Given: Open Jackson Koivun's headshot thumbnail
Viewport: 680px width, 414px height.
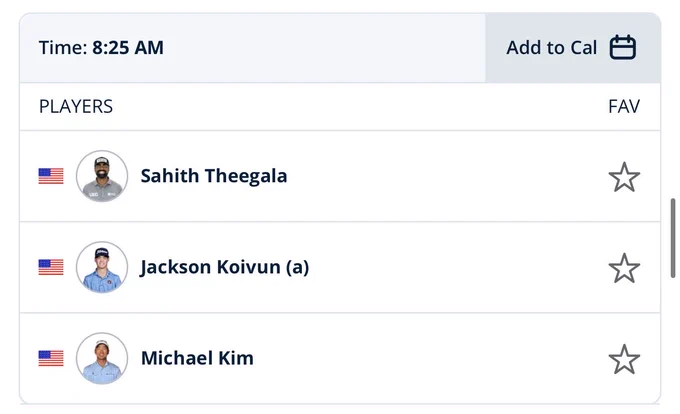Looking at the screenshot, I should (x=102, y=267).
